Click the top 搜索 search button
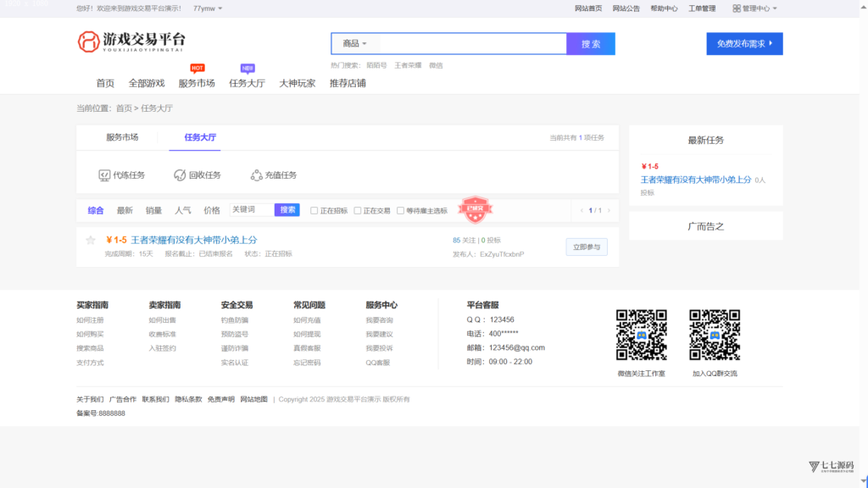 (x=591, y=44)
